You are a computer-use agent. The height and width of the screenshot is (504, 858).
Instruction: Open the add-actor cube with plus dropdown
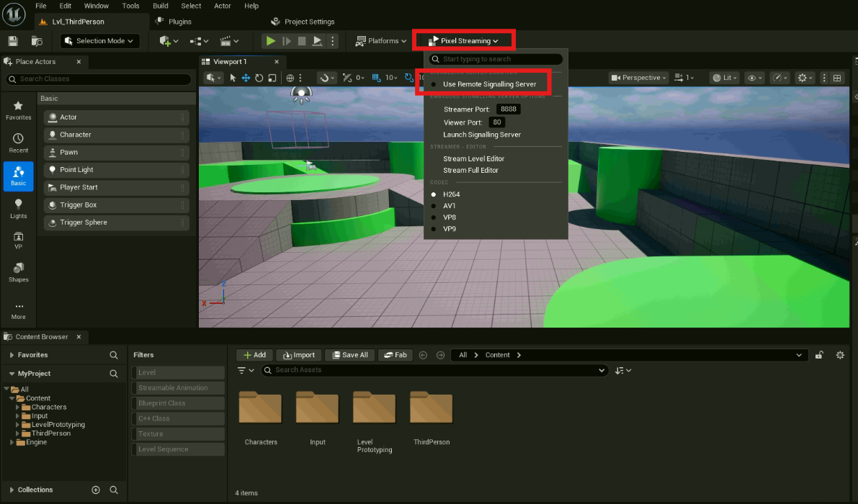coord(169,41)
